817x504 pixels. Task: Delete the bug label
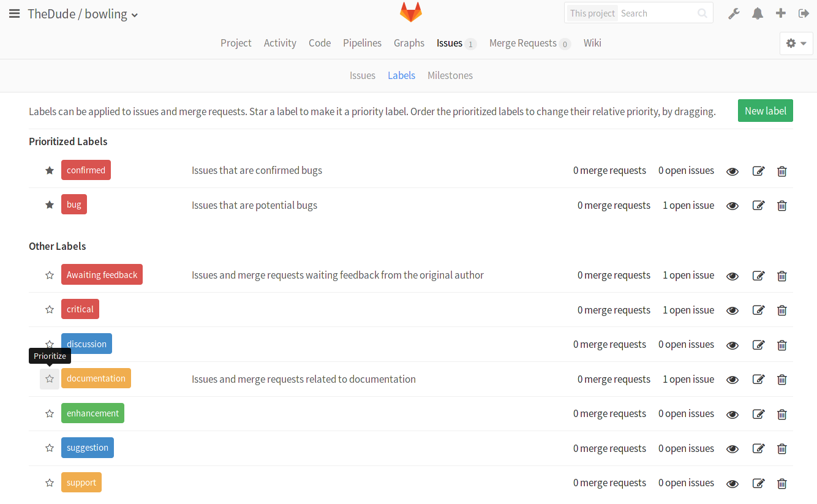pos(782,206)
